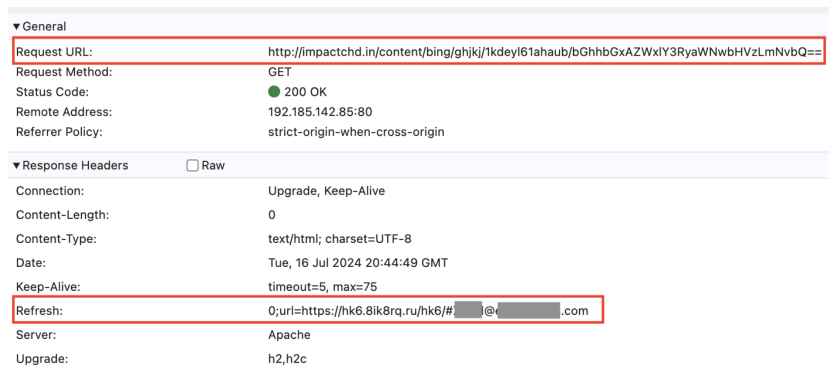The width and height of the screenshot is (840, 378).
Task: Click the Keep-Alive header label
Action: tap(48, 287)
